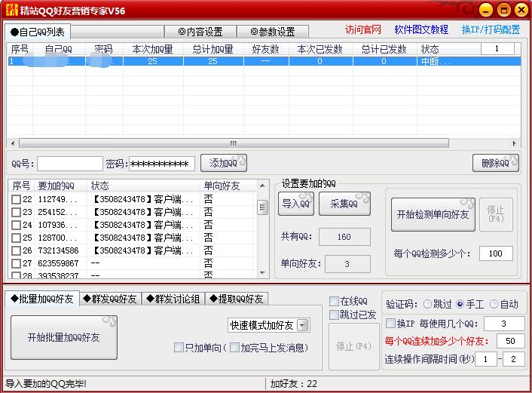Click the 要加的QQ column header
This screenshot has width=532, height=393.
pos(61,186)
